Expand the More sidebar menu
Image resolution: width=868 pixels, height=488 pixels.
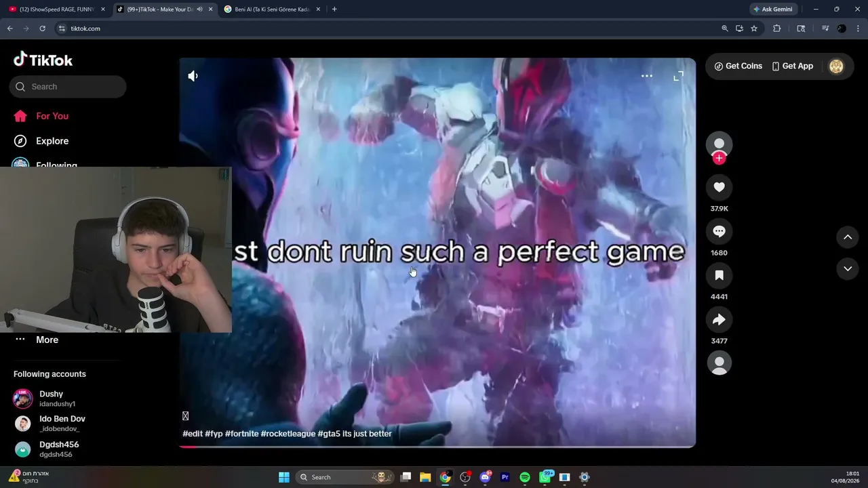[x=37, y=340]
